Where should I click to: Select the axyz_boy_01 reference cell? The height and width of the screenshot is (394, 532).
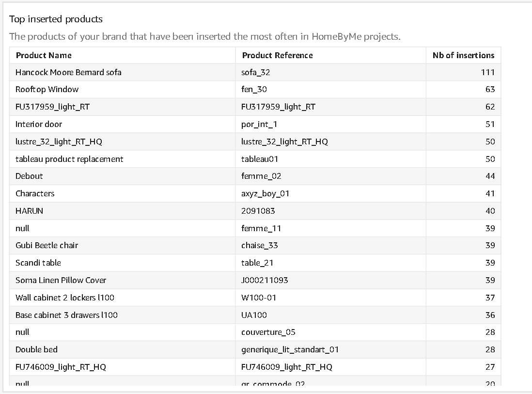click(266, 193)
